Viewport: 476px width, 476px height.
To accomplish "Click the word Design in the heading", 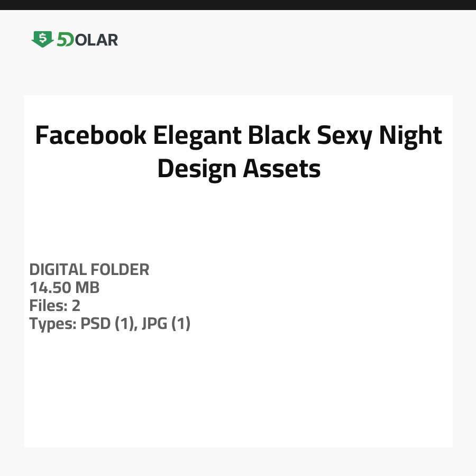I will pyautogui.click(x=197, y=169).
